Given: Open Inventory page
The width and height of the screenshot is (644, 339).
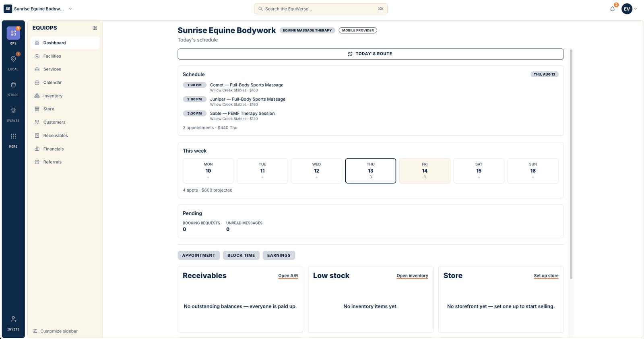Looking at the screenshot, I should click(x=65, y=96).
